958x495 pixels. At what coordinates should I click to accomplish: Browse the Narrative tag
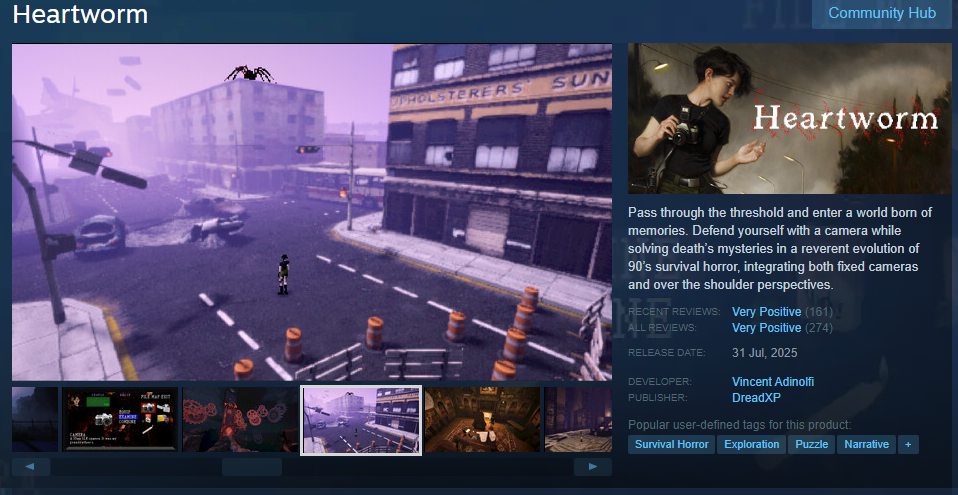click(866, 444)
